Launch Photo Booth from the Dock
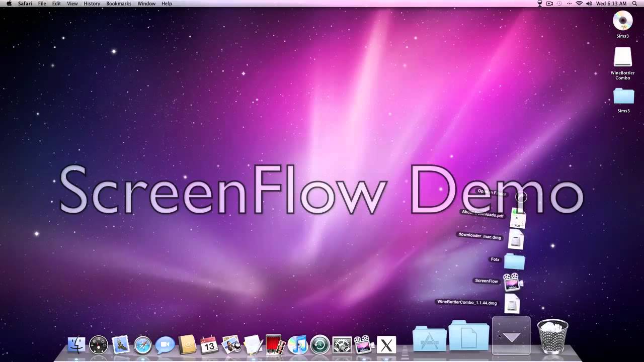 pyautogui.click(x=275, y=345)
